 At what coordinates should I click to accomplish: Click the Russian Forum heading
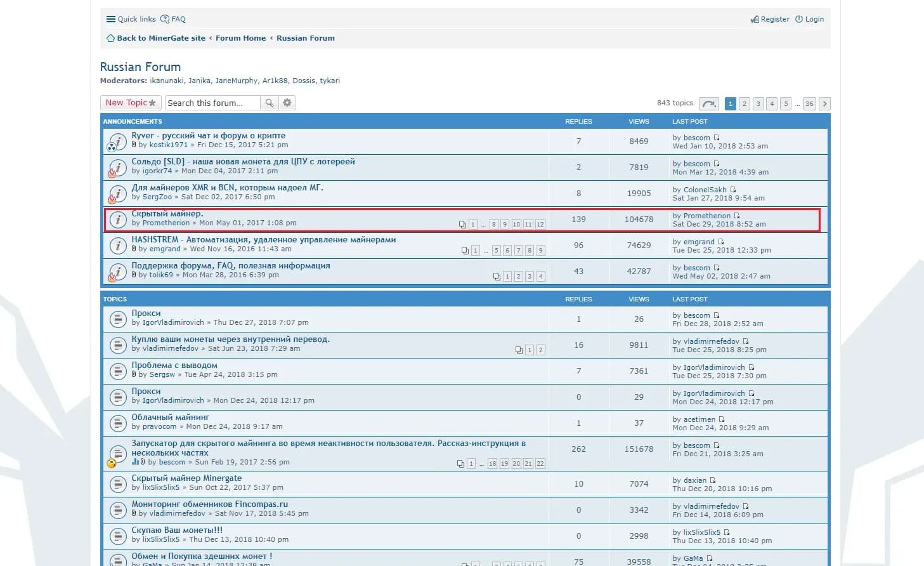140,67
